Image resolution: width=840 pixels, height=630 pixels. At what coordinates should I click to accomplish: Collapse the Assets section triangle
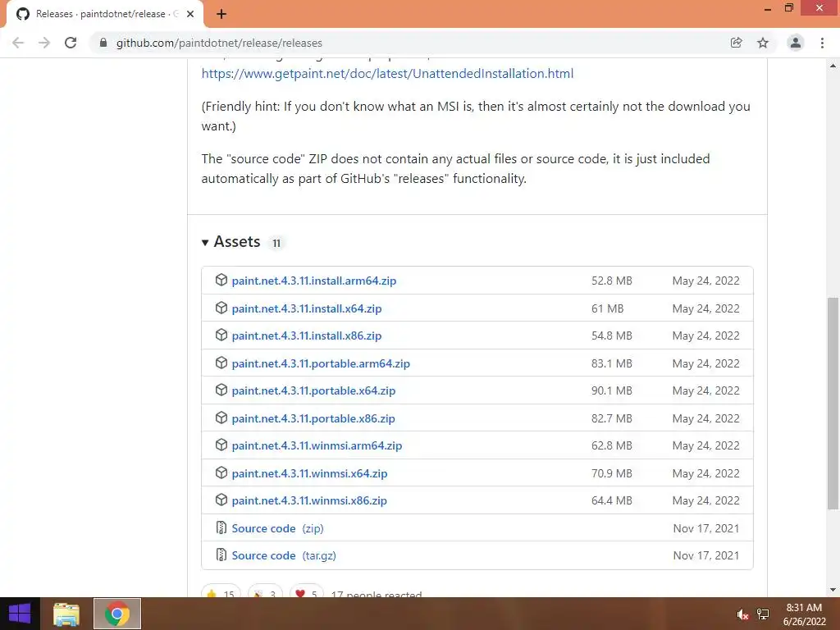[x=204, y=243]
